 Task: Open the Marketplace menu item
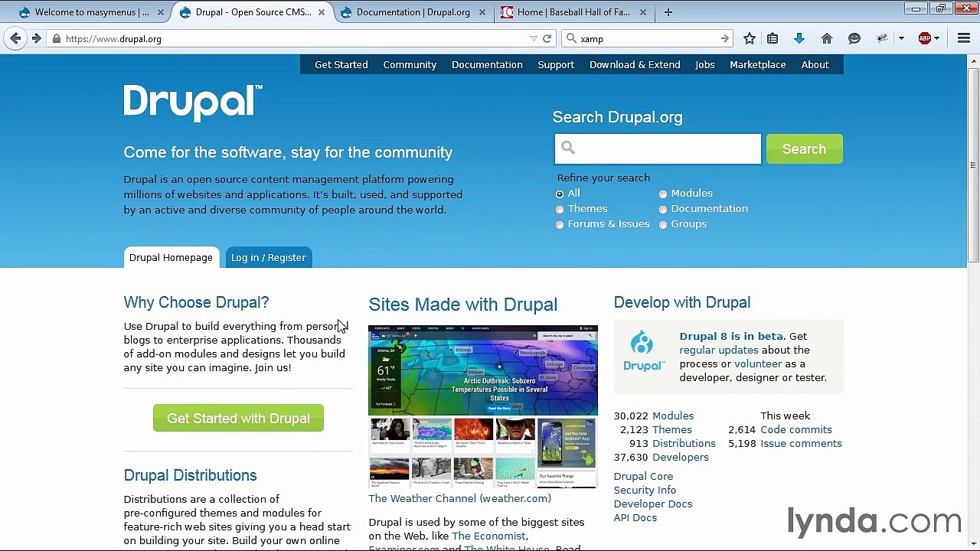point(758,64)
